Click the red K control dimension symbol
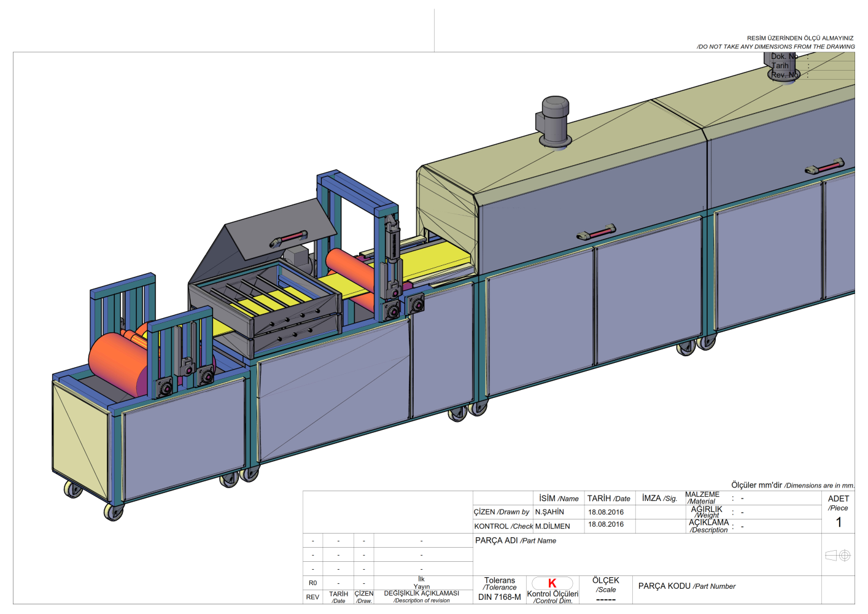 coord(552,583)
